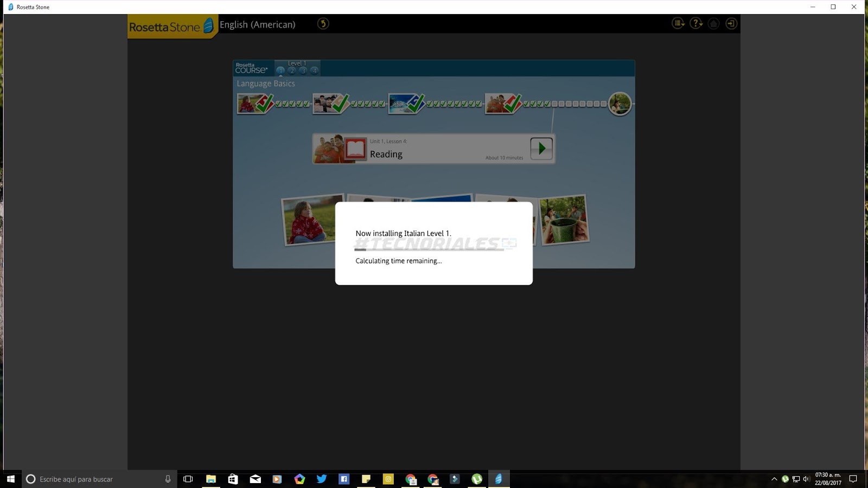Screen dimensions: 868x488
Task: Open the second lesson icon with tan checkmark tag
Action: click(331, 103)
